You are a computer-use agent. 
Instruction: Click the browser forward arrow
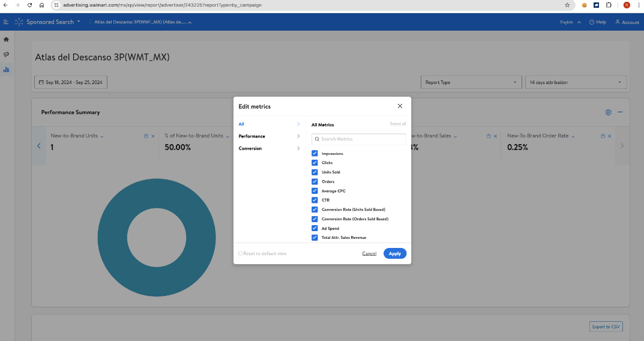pos(17,5)
